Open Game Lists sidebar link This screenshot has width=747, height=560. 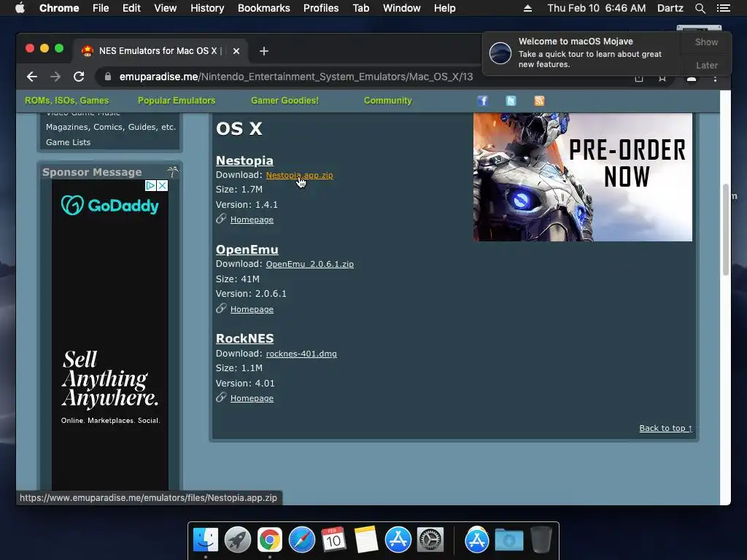click(68, 142)
